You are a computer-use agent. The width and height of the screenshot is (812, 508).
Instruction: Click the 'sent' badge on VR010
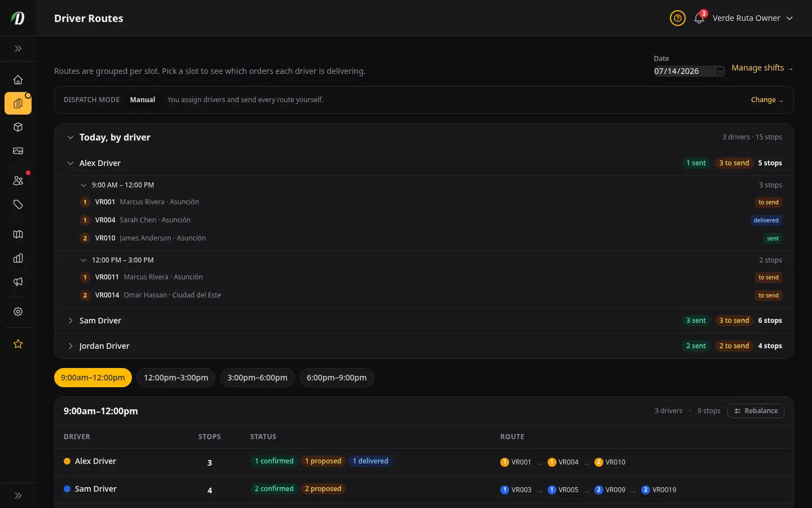[773, 238]
